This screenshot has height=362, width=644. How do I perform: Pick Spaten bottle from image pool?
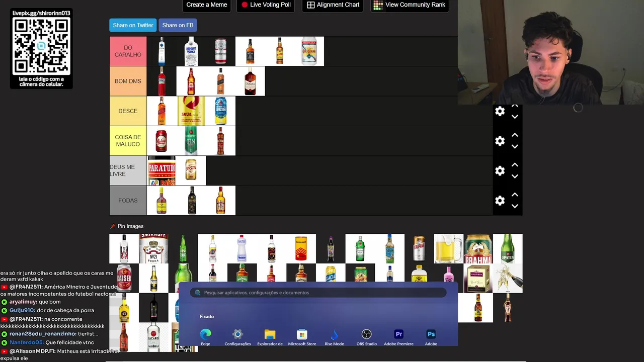click(508, 248)
